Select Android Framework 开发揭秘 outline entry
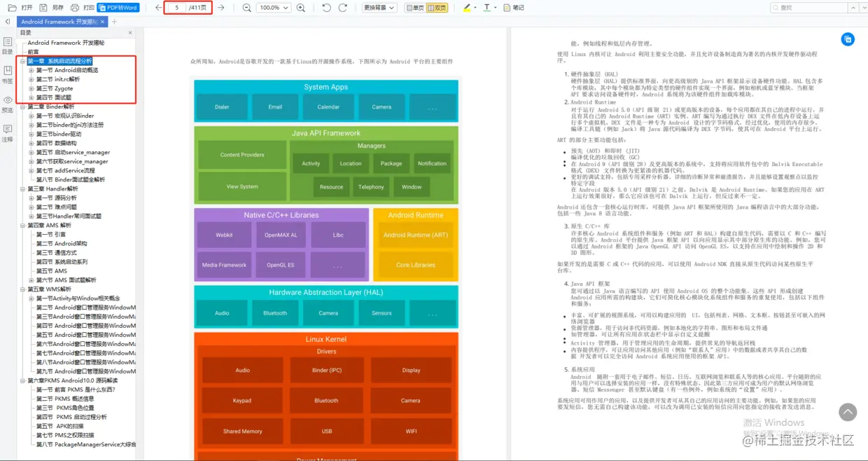This screenshot has height=461, width=868. click(x=66, y=43)
